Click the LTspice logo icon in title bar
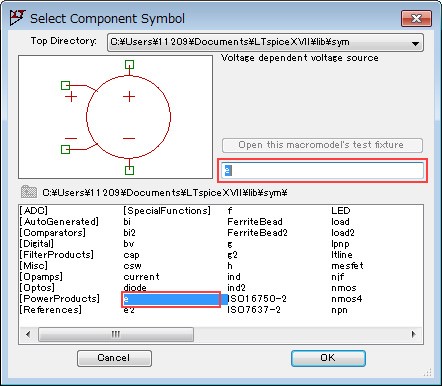The width and height of the screenshot is (442, 386). click(x=17, y=17)
